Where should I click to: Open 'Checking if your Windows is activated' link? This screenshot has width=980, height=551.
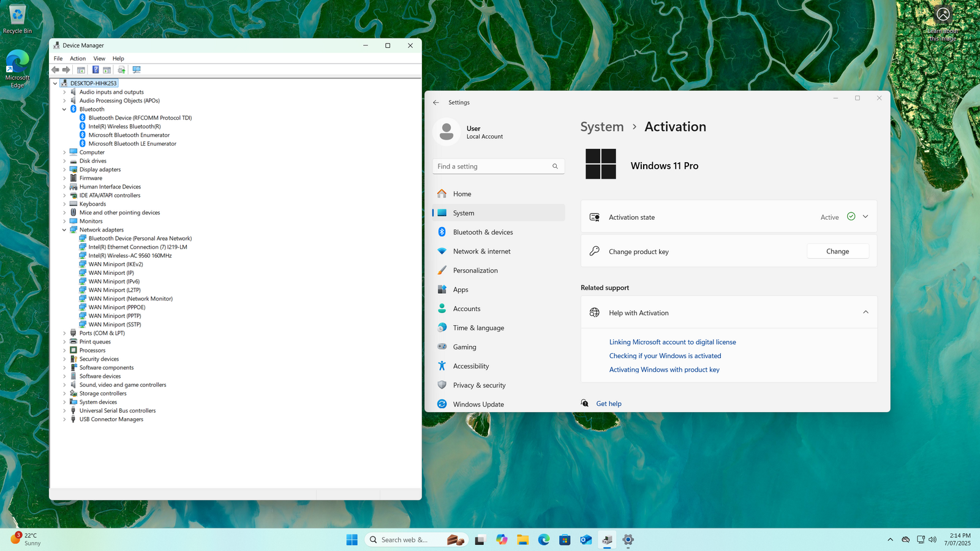coord(665,356)
